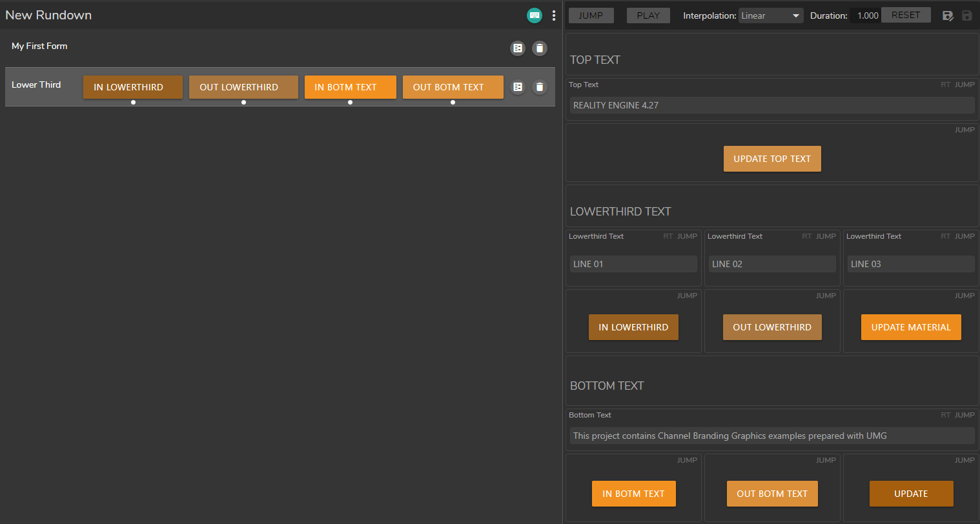Toggle JUMP on the UPDATE MATERIAL cell
Viewport: 980px width, 524px height.
pos(965,296)
